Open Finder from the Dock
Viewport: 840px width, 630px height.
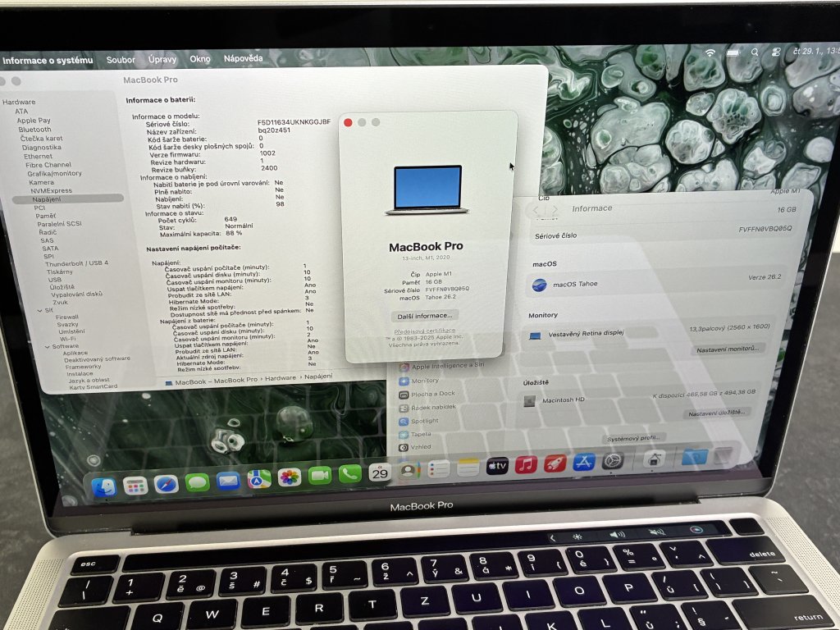point(104,487)
